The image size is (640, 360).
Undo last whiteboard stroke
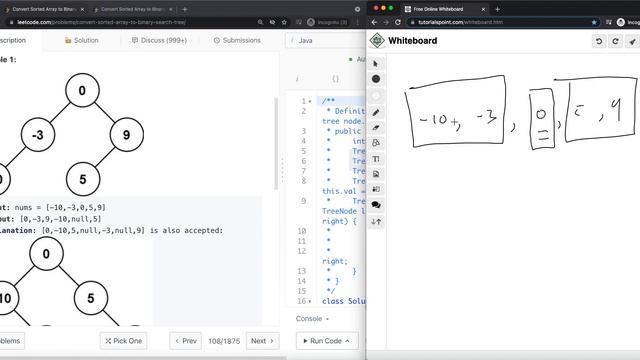coord(599,41)
